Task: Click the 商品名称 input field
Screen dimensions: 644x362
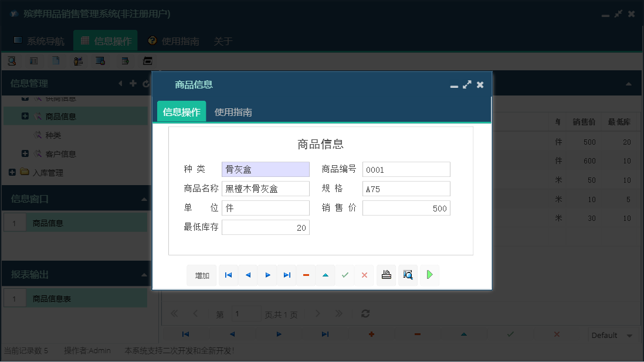Action: (265, 189)
